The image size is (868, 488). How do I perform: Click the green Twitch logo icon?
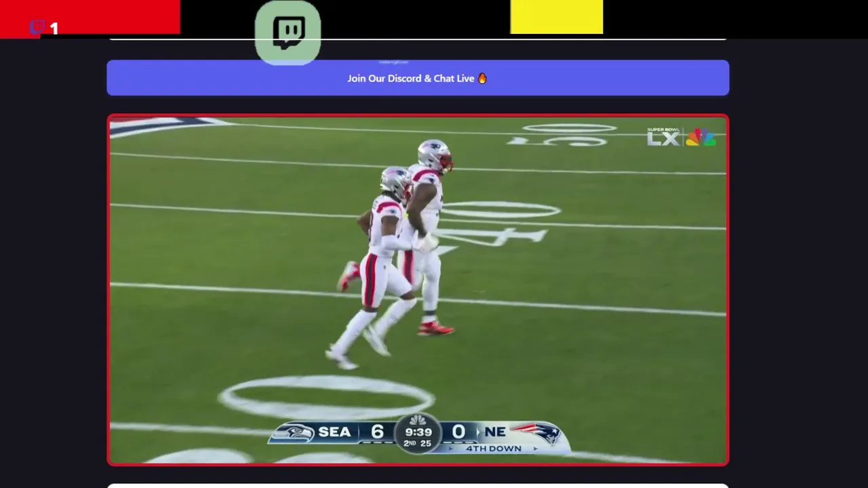(x=288, y=33)
